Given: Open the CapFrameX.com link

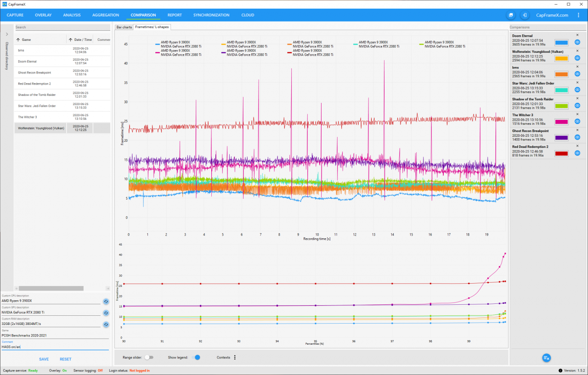Looking at the screenshot, I should click(x=552, y=15).
